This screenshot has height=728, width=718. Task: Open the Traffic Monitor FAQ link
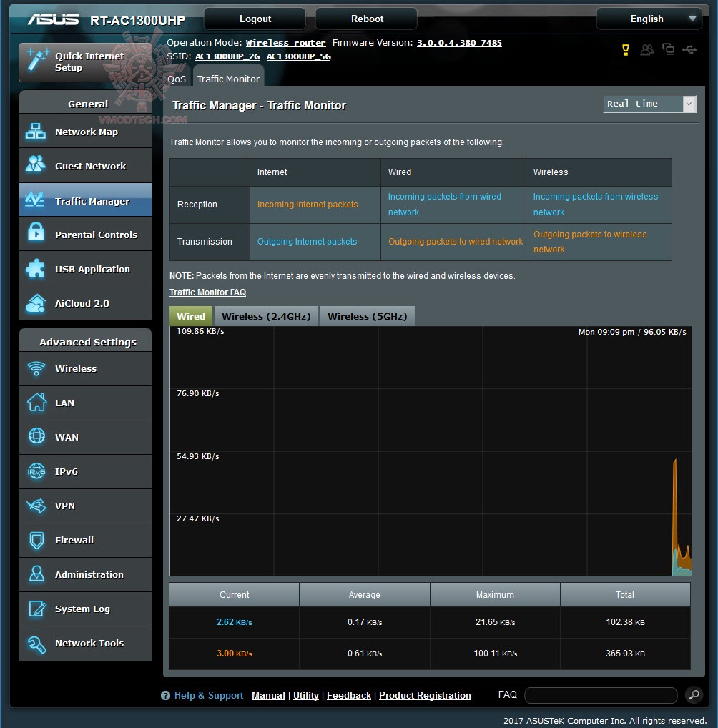[207, 292]
